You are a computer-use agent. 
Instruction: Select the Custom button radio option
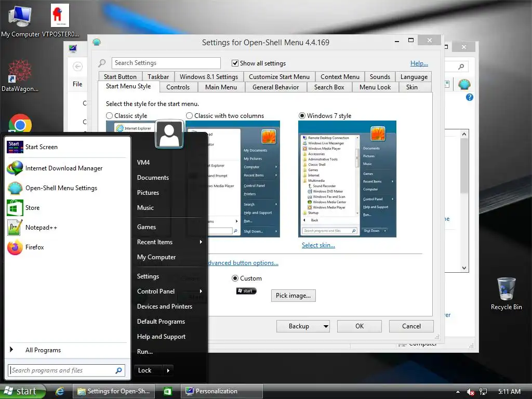[235, 278]
